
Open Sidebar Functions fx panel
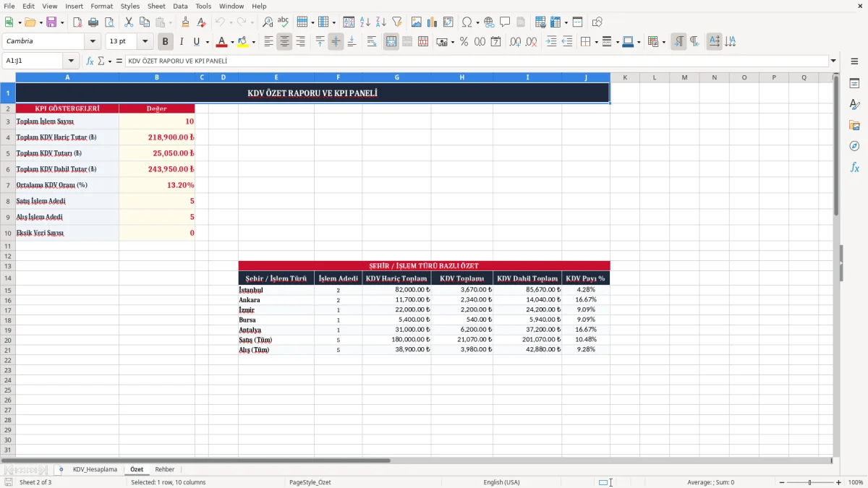[854, 168]
